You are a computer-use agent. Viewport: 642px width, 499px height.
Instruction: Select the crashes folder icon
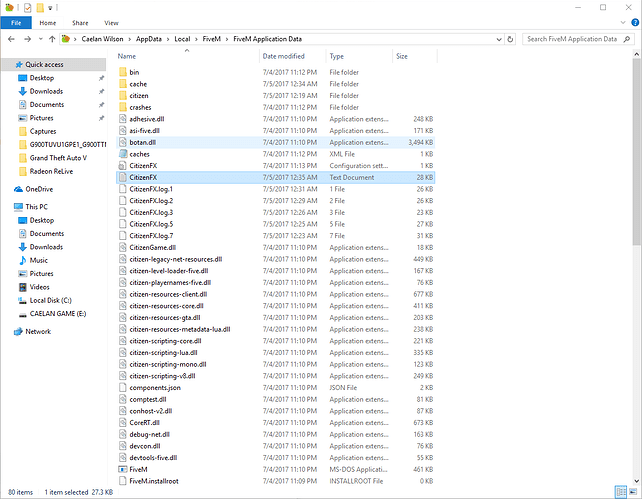tap(123, 107)
